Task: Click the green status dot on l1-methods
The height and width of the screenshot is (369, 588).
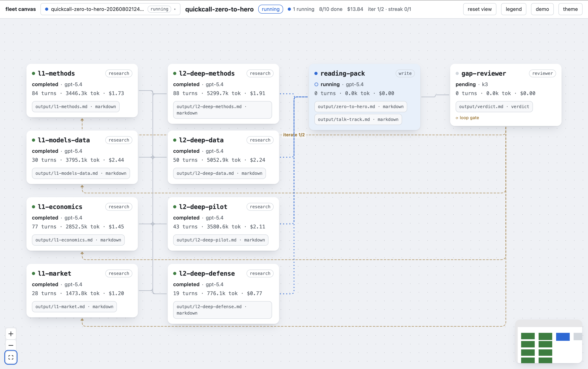Action: click(33, 73)
